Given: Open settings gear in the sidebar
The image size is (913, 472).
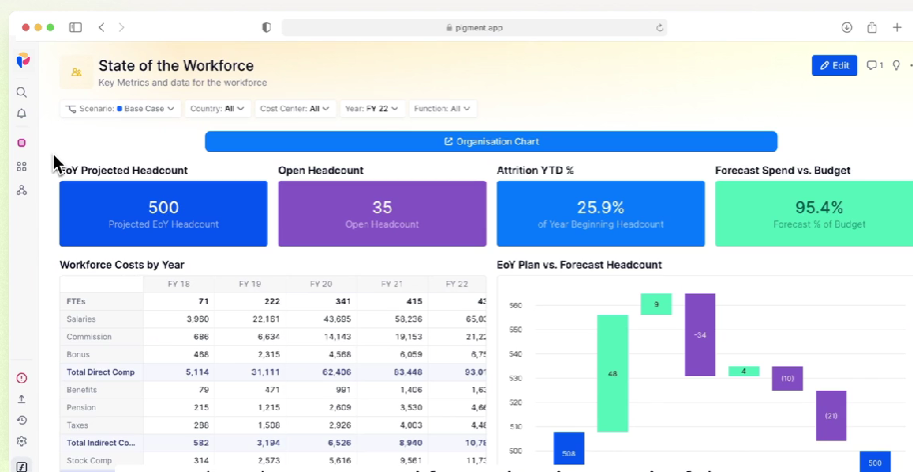Looking at the screenshot, I should coord(22,441).
